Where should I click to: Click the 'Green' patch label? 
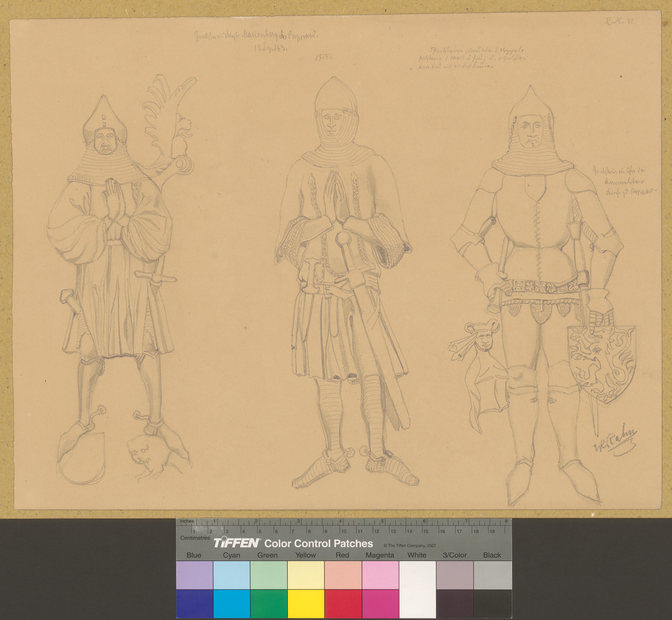(267, 555)
